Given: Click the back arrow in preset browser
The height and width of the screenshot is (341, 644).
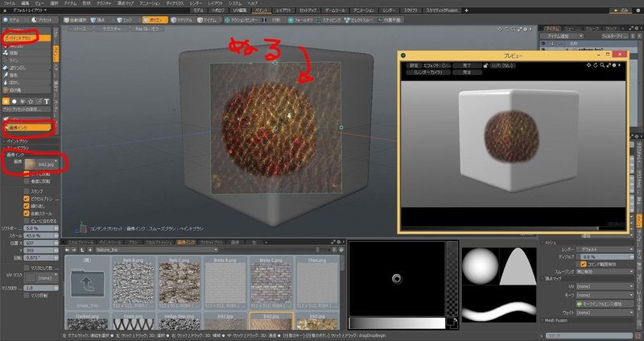Looking at the screenshot, I should [x=68, y=250].
